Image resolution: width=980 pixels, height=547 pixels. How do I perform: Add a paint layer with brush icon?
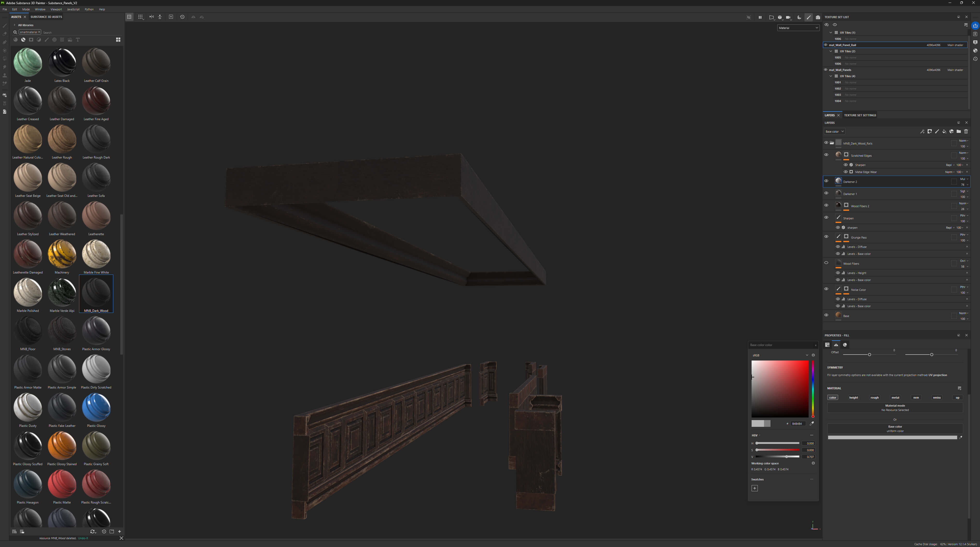pos(937,132)
